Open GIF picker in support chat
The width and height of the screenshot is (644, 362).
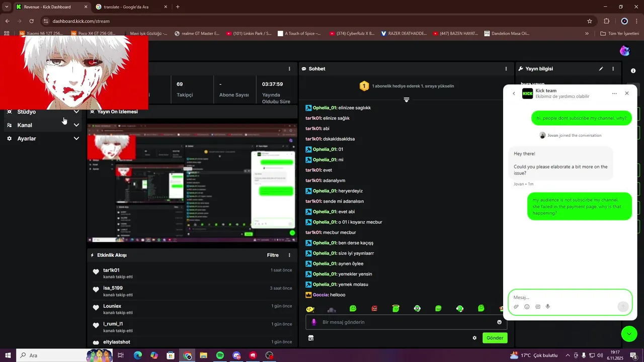[537, 307]
